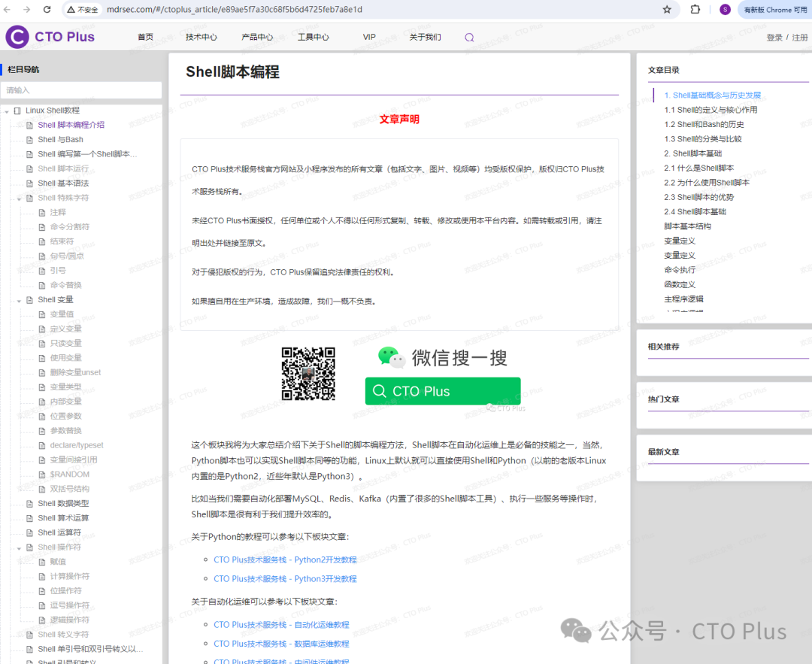
Task: Click the green CTO Plus search banner
Action: pos(443,391)
